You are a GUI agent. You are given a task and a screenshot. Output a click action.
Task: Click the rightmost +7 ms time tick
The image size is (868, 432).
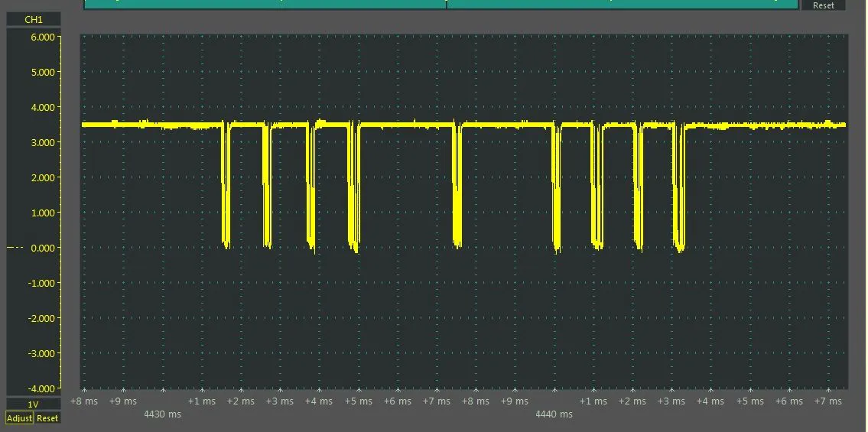click(827, 401)
